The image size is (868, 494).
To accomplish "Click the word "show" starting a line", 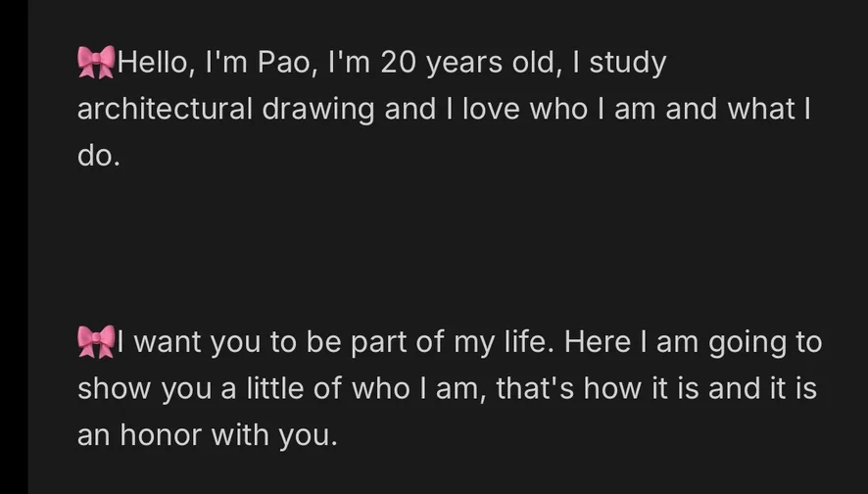I will 115,388.
